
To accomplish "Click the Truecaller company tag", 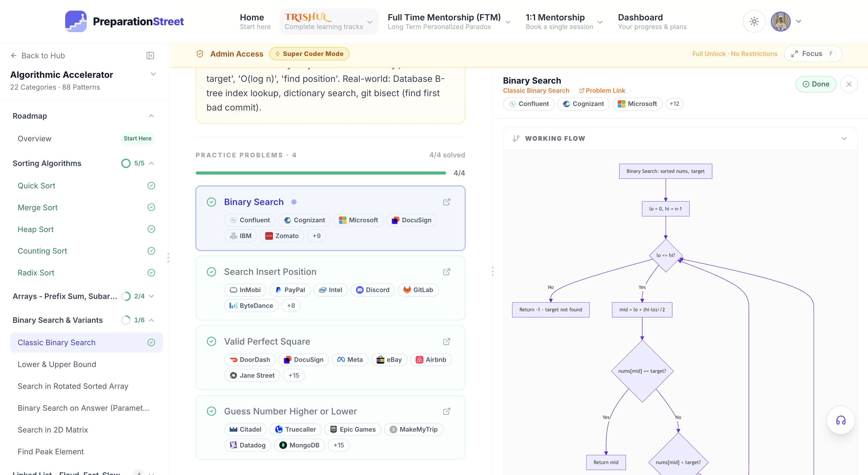I will coord(296,430).
